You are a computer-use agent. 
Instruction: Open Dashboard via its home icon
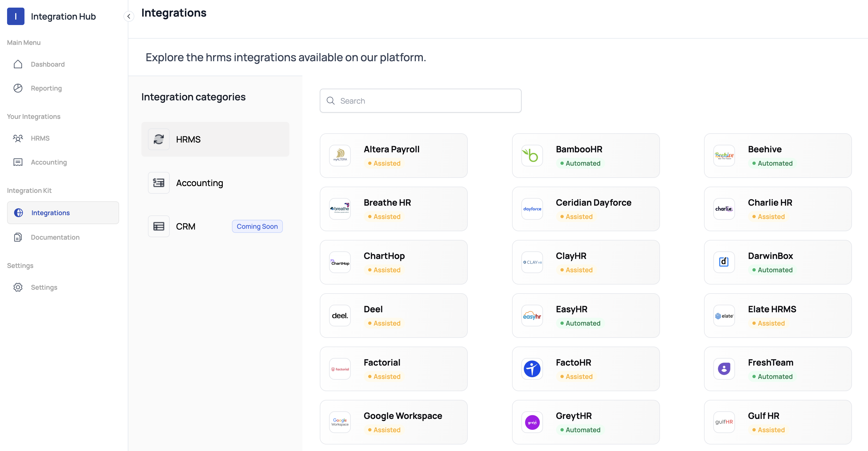(x=18, y=64)
